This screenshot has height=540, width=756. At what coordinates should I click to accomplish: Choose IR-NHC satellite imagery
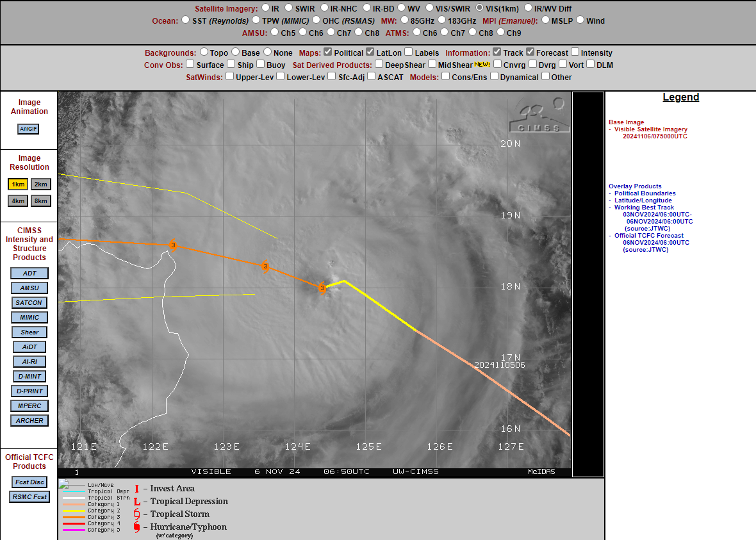click(324, 8)
